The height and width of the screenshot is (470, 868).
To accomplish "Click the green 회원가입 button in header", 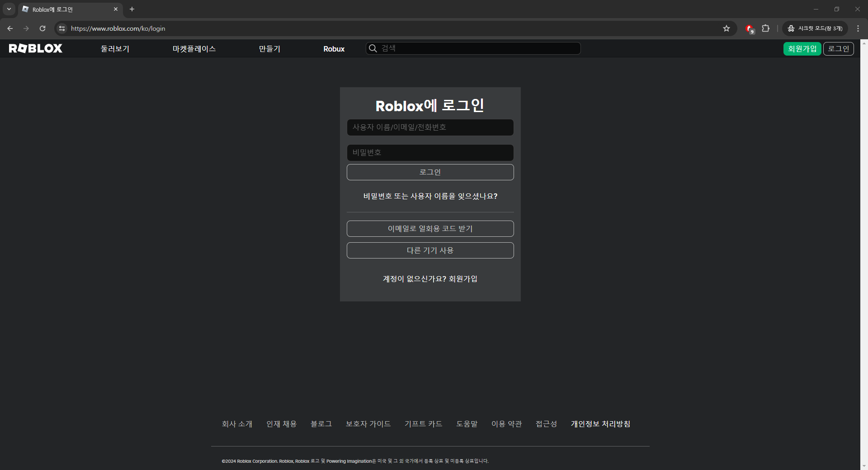I will [x=802, y=49].
